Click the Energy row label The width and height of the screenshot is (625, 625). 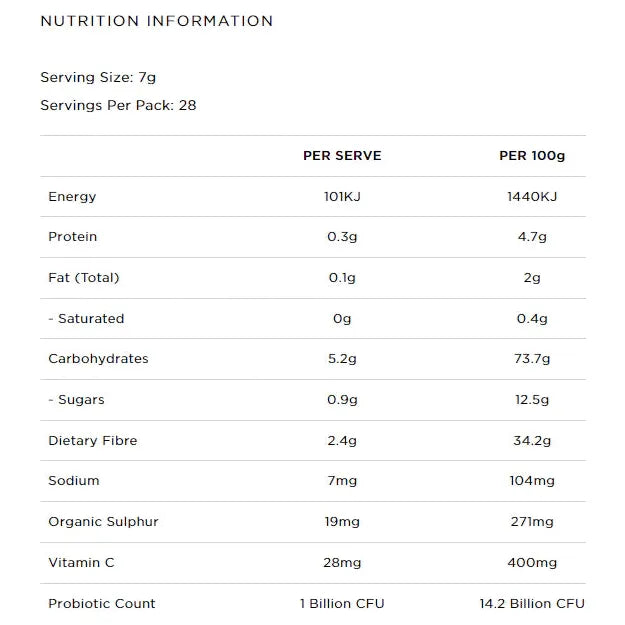click(x=72, y=197)
